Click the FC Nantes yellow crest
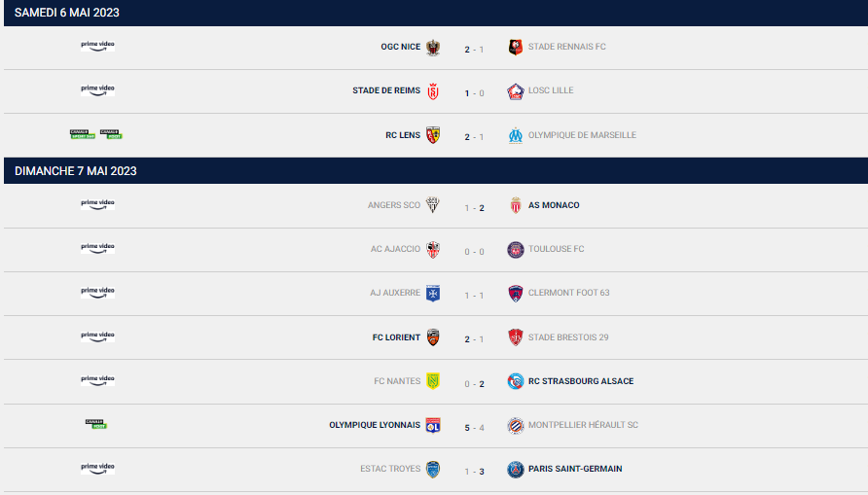The image size is (868, 495). click(434, 381)
